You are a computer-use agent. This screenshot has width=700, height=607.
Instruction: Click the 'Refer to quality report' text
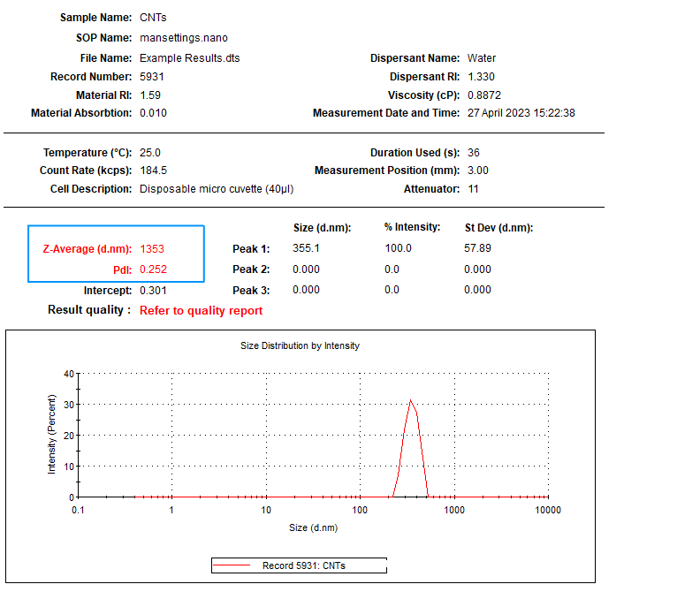click(201, 310)
